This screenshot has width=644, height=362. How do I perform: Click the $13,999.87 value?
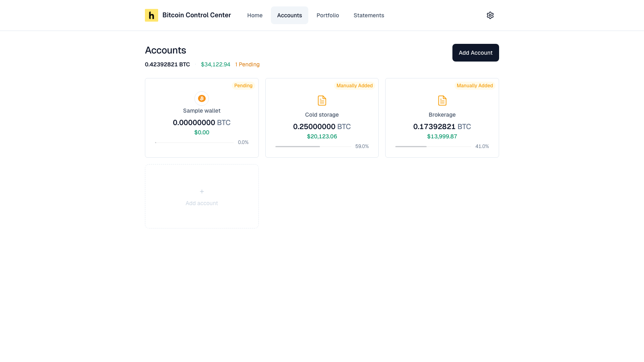pos(442,136)
